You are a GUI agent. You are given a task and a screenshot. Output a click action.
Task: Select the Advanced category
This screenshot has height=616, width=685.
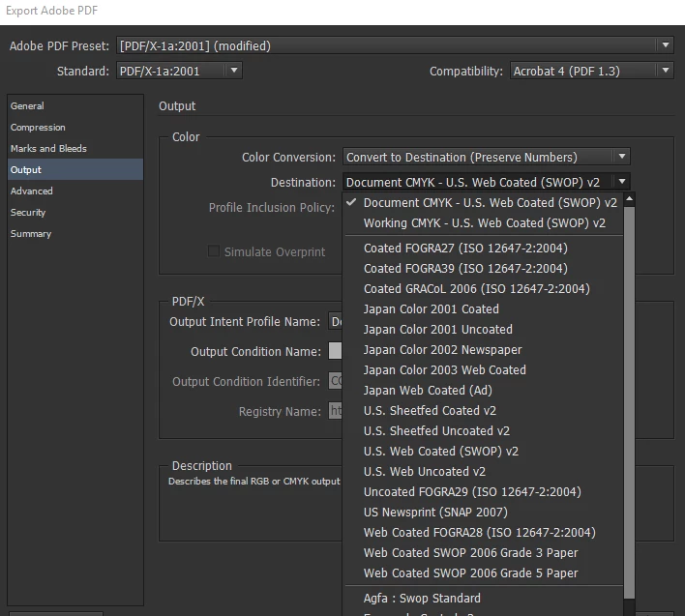pyautogui.click(x=75, y=191)
